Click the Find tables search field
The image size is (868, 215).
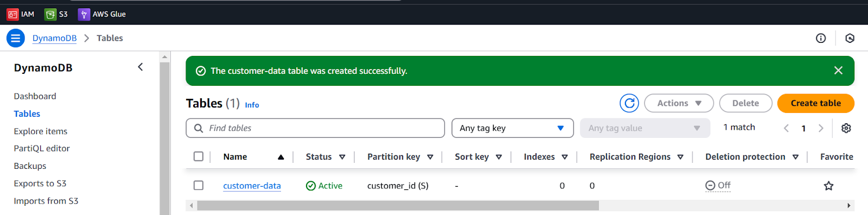point(315,128)
